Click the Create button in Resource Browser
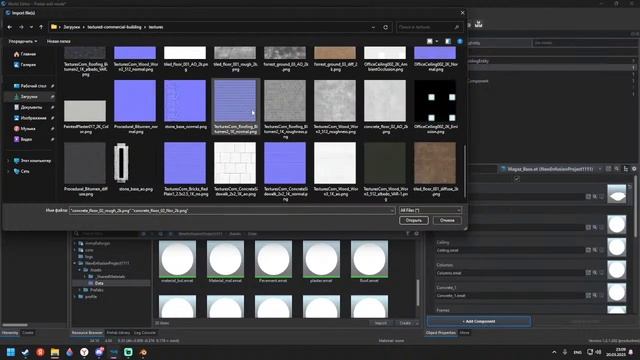Screen dimensions: 640x360 pos(405,323)
